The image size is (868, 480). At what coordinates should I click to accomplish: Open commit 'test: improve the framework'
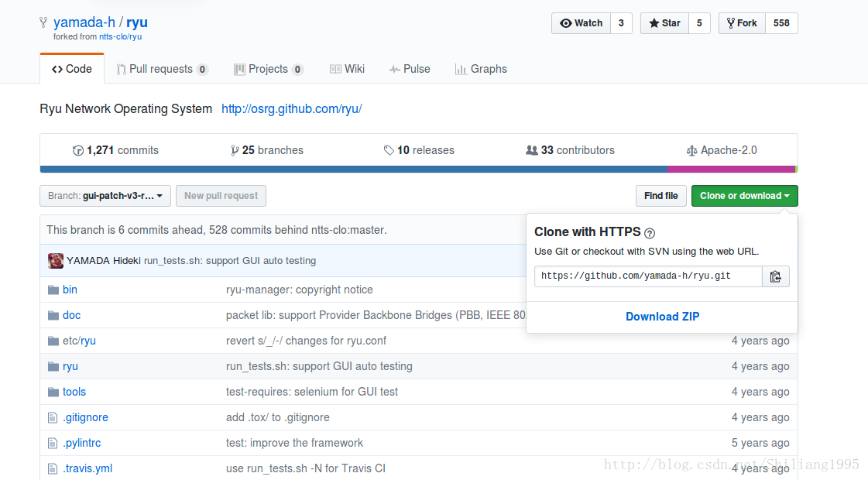294,443
